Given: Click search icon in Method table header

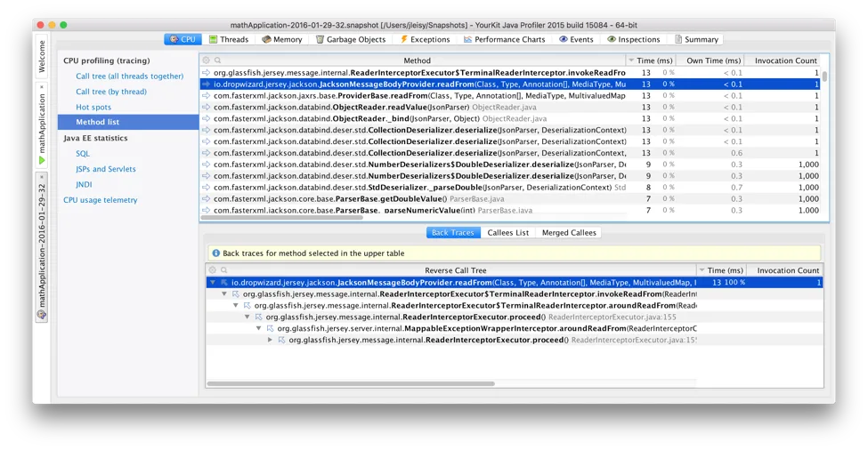Looking at the screenshot, I should point(217,60).
